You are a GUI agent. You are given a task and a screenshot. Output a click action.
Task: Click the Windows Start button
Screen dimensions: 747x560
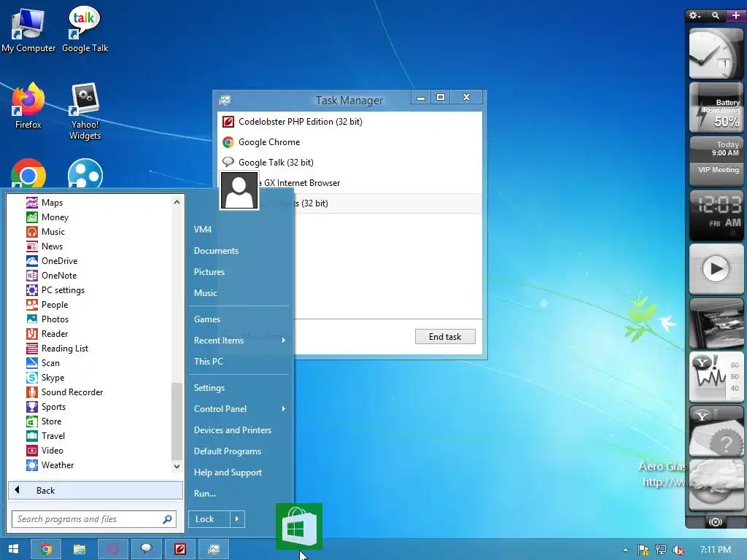13,550
